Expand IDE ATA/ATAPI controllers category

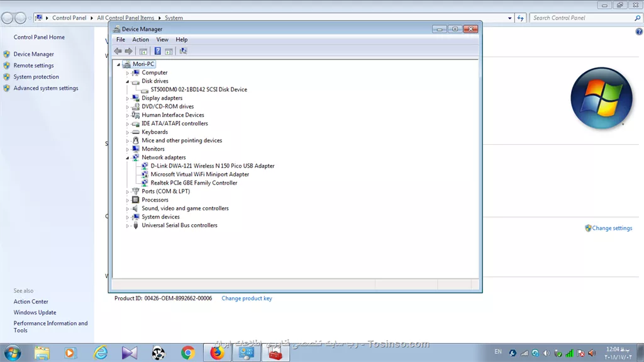click(x=127, y=124)
